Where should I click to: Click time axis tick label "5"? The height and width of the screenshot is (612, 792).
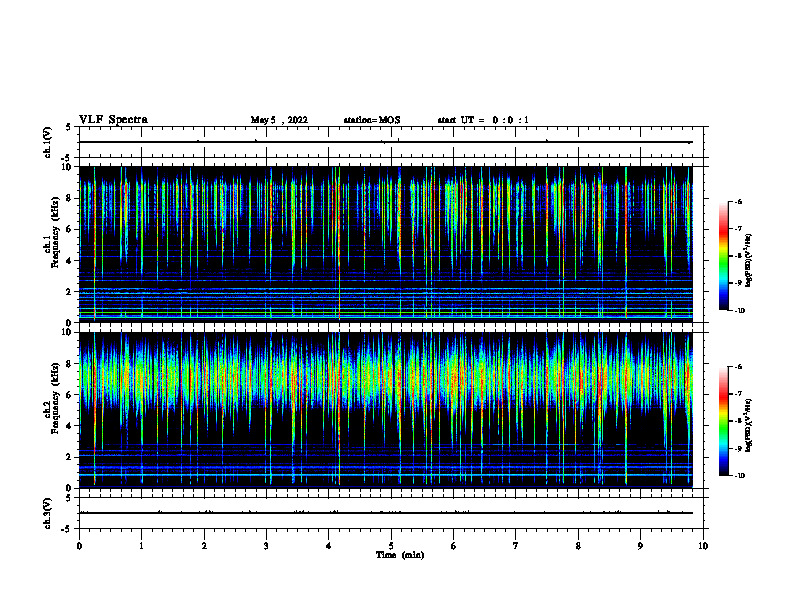(391, 546)
